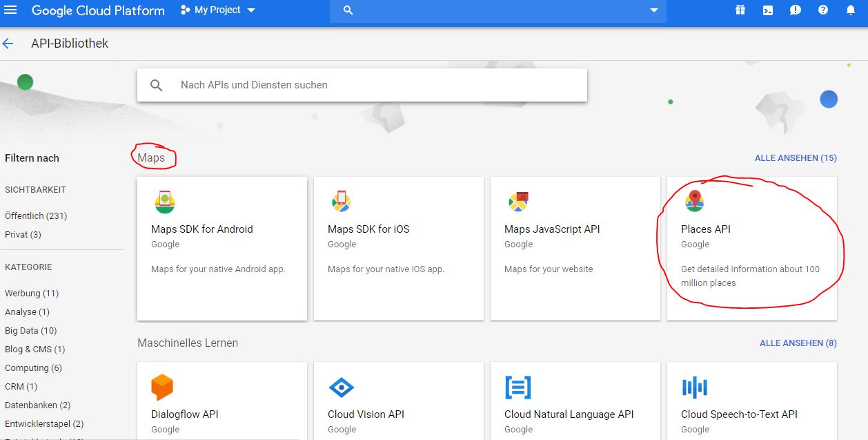
Task: Click 'Get detailed information about 100 million places'
Action: (750, 276)
